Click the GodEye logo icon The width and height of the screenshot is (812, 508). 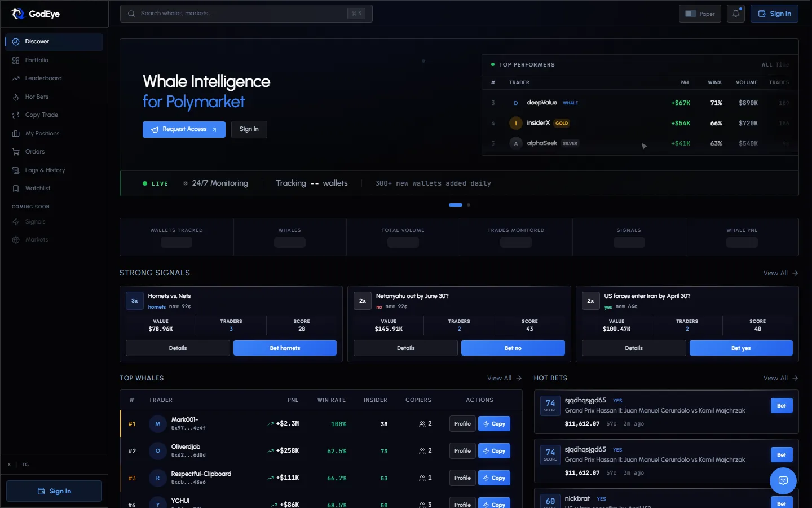coord(18,14)
